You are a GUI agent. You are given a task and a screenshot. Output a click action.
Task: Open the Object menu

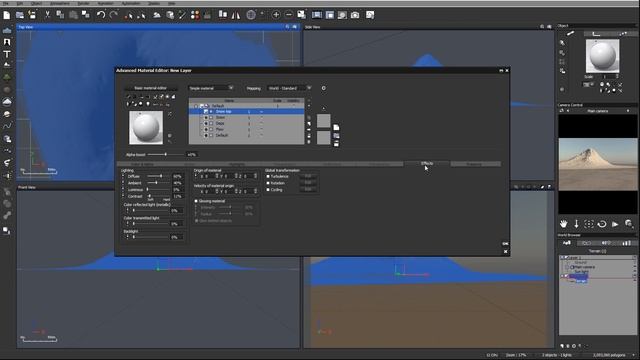tap(36, 3)
